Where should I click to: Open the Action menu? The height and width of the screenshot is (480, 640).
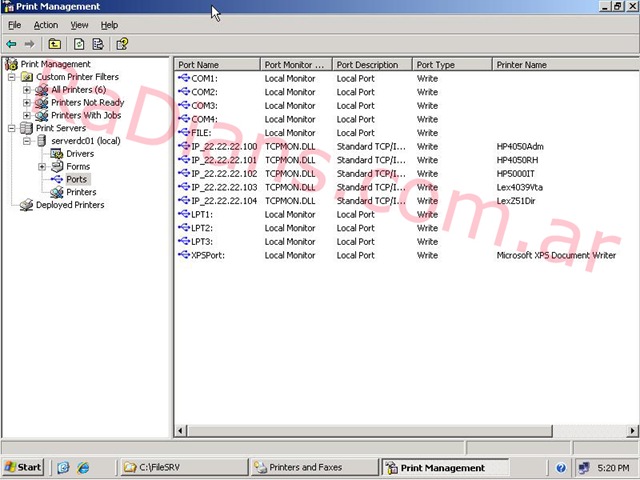45,25
